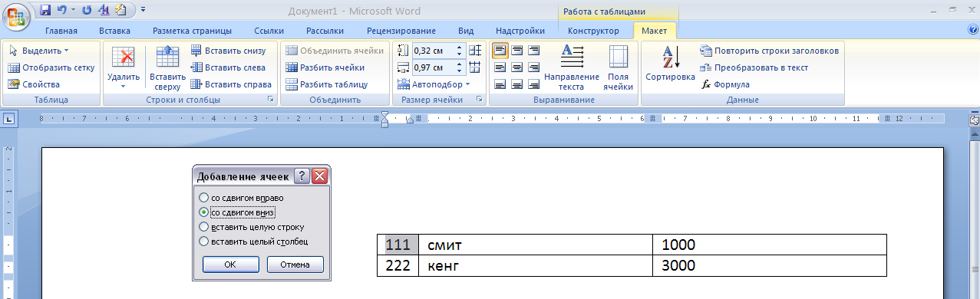Undo the last action
This screenshot has height=299, width=980.
[62, 10]
